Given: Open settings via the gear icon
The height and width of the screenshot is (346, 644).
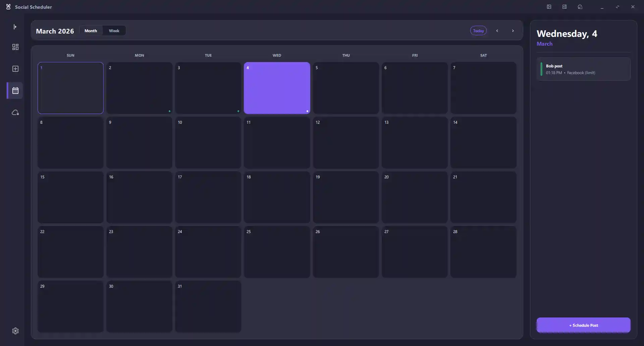Looking at the screenshot, I should (15, 331).
